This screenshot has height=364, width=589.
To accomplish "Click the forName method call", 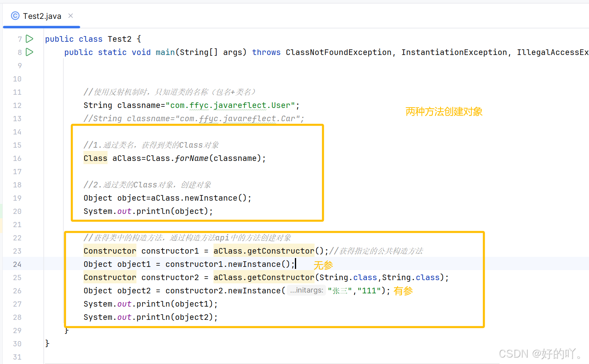I will pos(192,159).
